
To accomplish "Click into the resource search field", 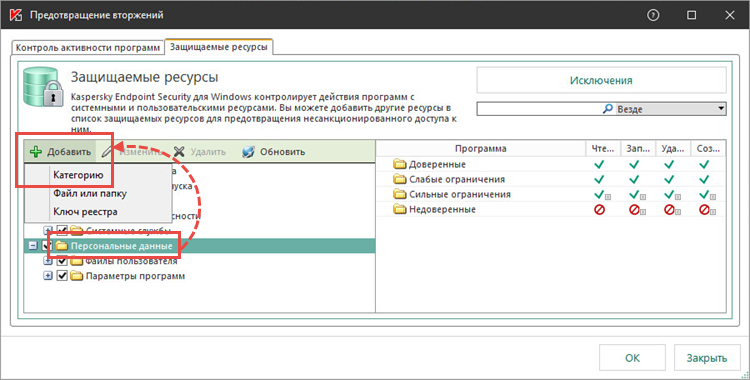I will coord(539,109).
